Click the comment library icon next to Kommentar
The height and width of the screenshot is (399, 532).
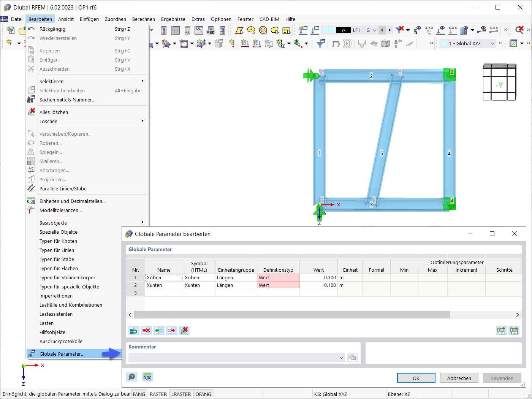click(353, 358)
